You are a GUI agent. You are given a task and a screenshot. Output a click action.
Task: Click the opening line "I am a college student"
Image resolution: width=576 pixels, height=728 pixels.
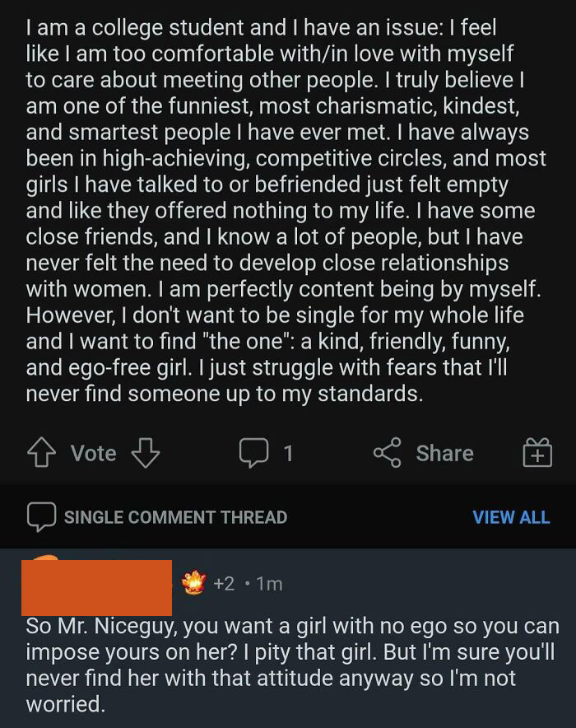click(136, 26)
